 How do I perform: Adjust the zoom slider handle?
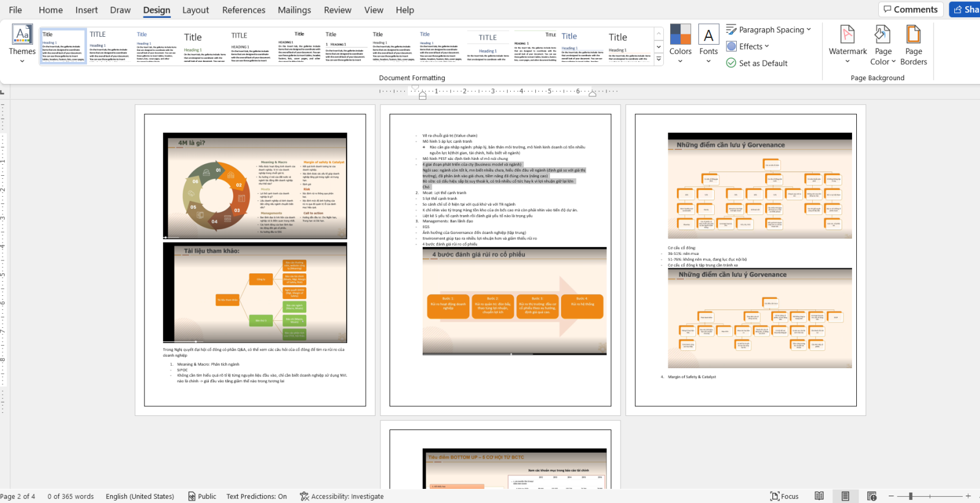[x=911, y=496]
